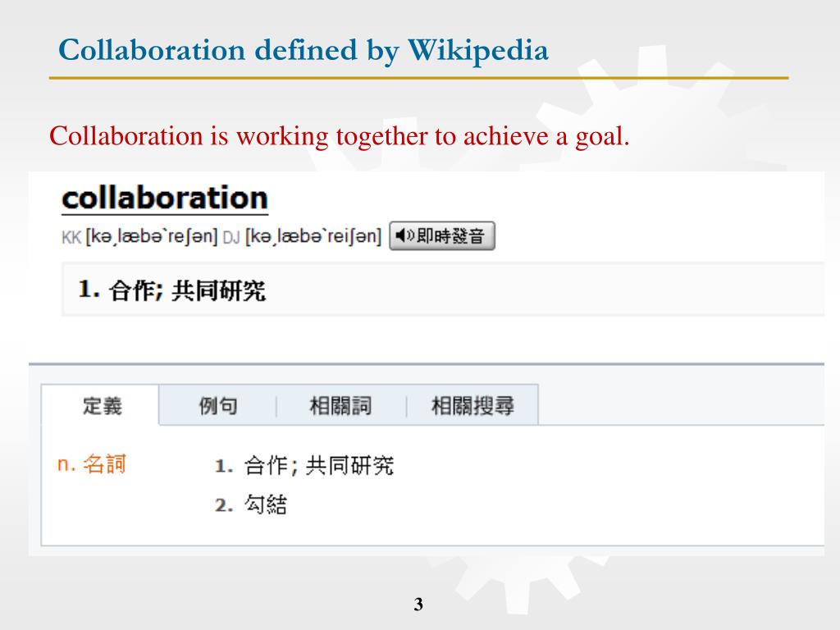
Task: Click the red sentence about achieving a goal
Action: (339, 136)
